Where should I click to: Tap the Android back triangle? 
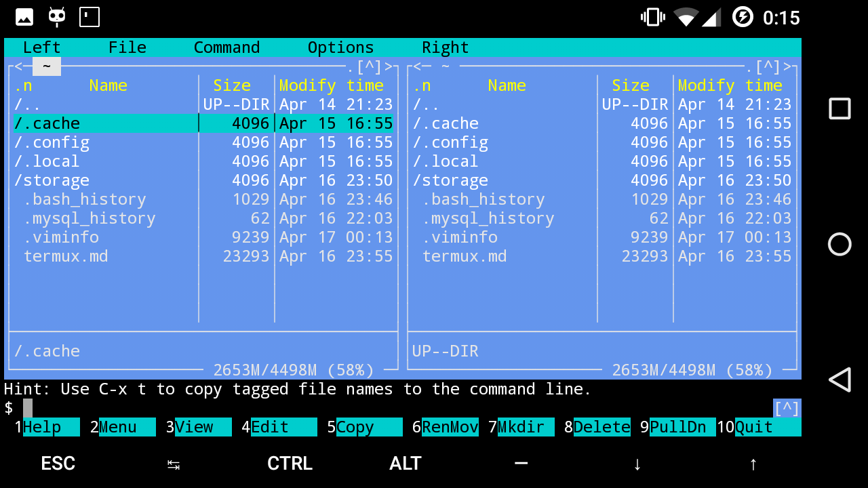(x=840, y=380)
